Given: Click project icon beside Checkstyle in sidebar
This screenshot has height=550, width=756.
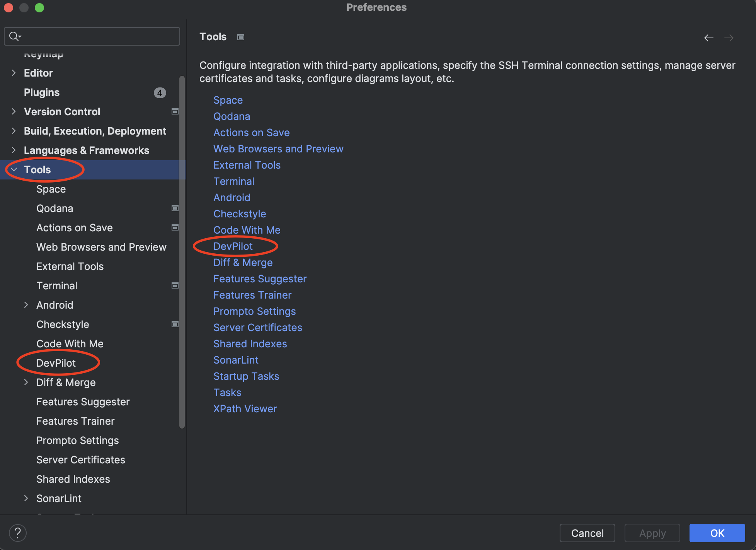Looking at the screenshot, I should (x=175, y=325).
